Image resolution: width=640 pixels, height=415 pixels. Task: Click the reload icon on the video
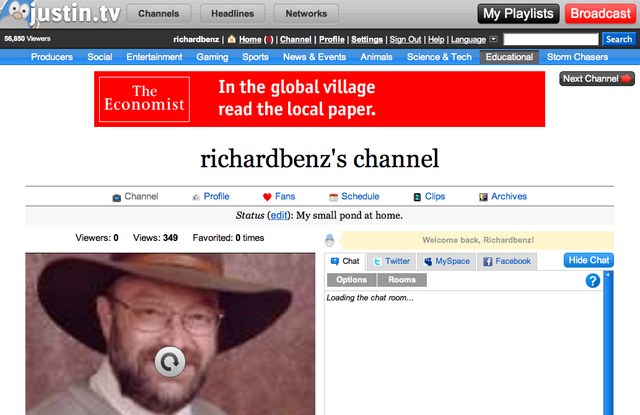(170, 362)
